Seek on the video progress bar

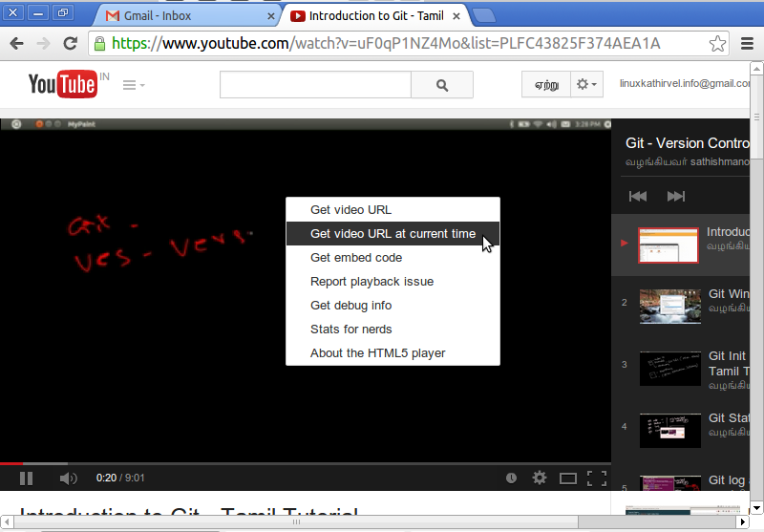(x=306, y=463)
